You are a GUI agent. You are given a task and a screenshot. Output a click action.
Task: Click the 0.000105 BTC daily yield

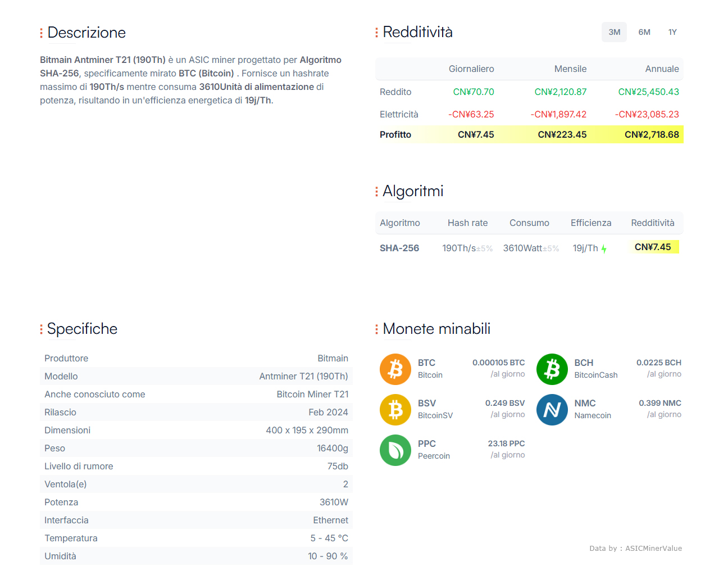(x=499, y=363)
